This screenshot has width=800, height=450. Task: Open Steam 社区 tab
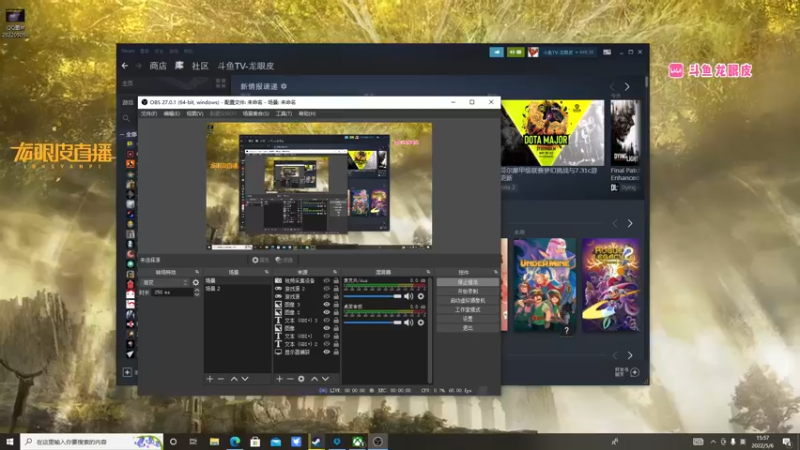tap(200, 66)
